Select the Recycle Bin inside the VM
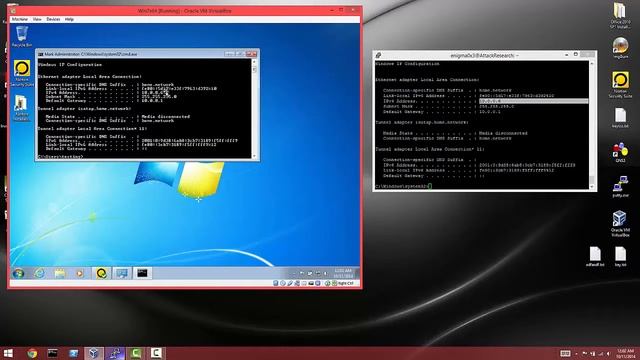Viewport: 640px width, 360px height. (22, 36)
